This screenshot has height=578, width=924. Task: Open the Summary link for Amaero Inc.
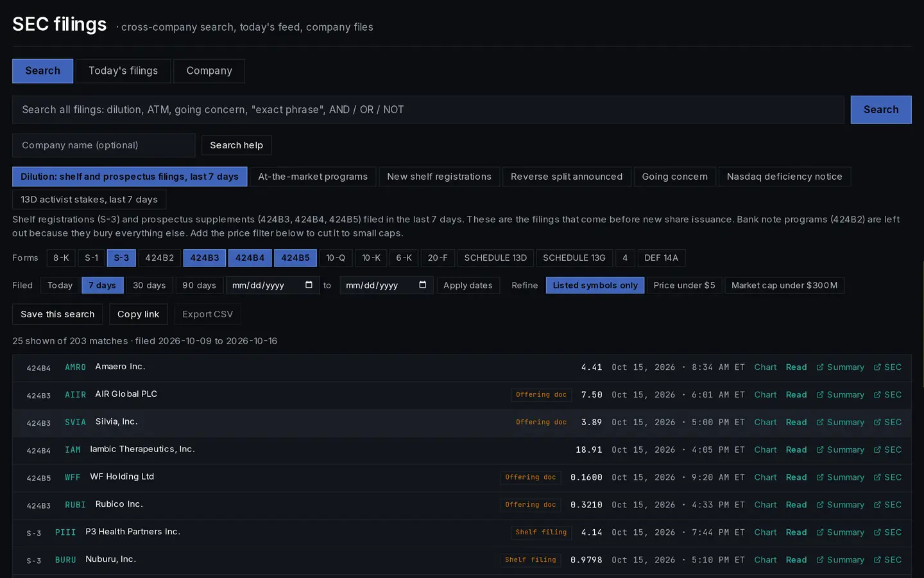[841, 367]
